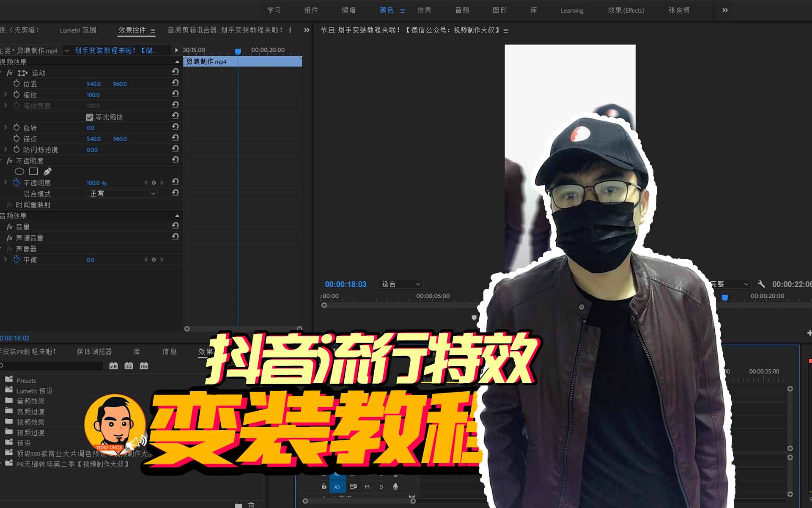Filter effects by accelerated effects icon
This screenshot has width=812, height=508.
pyautogui.click(x=113, y=366)
